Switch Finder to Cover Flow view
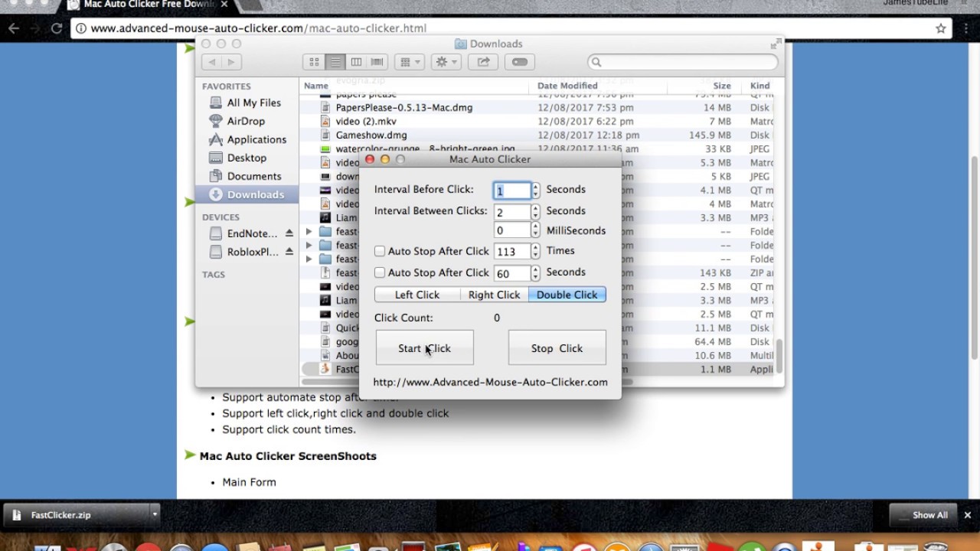This screenshot has width=980, height=551. (377, 62)
